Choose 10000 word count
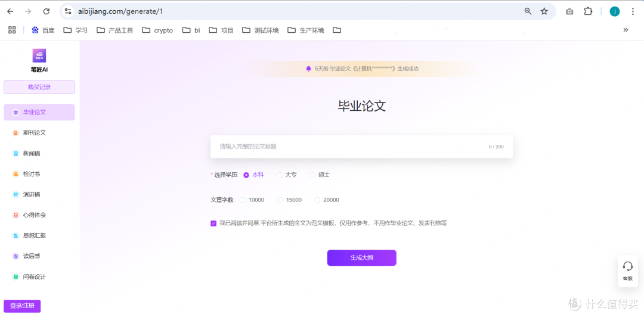644x317 pixels. coord(252,200)
